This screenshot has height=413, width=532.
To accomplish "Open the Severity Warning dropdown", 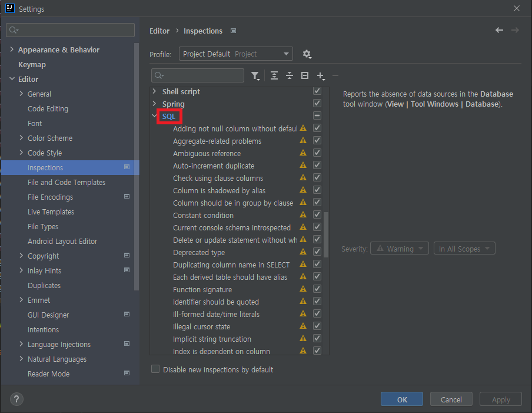I will pos(400,248).
